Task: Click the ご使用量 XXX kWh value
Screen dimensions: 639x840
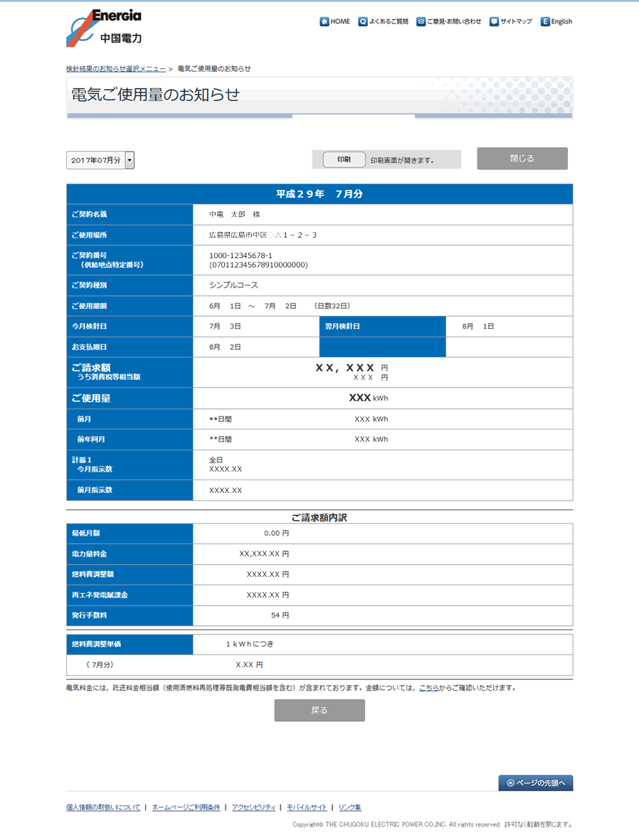Action: click(369, 398)
